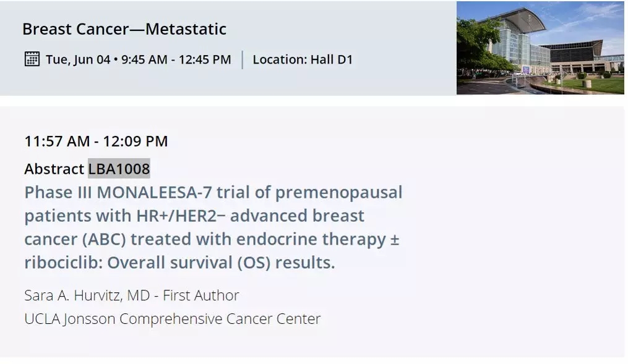The height and width of the screenshot is (364, 628).
Task: Click the Location: Hall D1 label
Action: (303, 60)
